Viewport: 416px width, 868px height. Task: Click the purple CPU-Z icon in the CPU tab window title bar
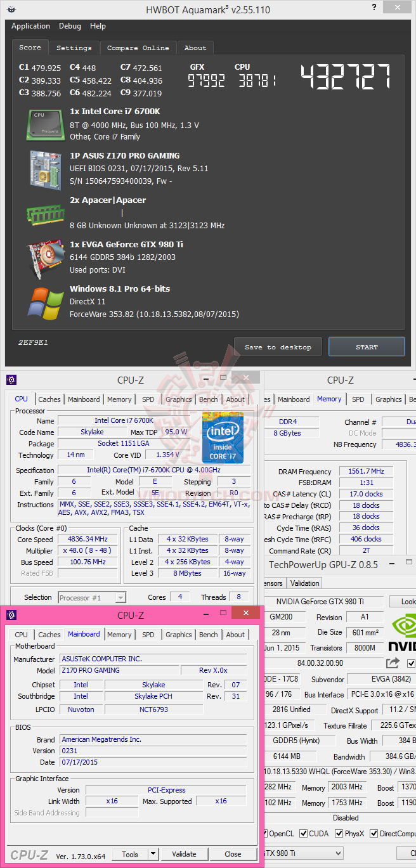12,380
